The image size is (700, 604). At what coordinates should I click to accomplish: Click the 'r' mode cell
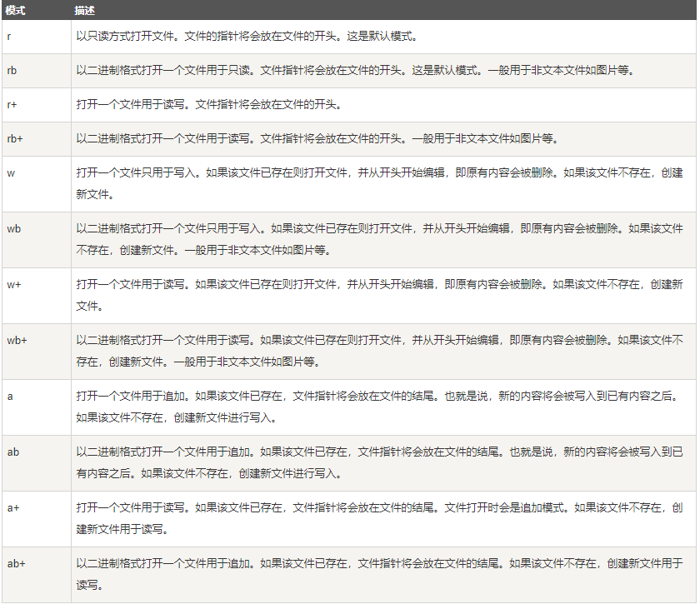click(x=37, y=37)
